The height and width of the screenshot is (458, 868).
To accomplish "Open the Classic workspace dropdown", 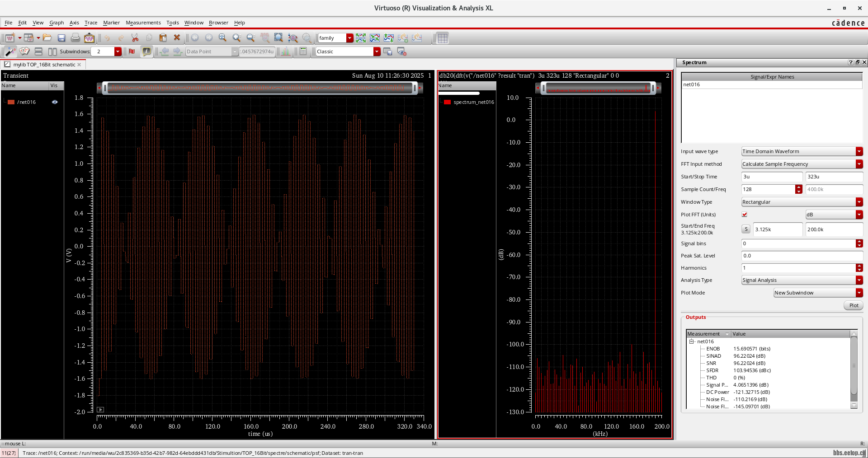I will tap(377, 51).
